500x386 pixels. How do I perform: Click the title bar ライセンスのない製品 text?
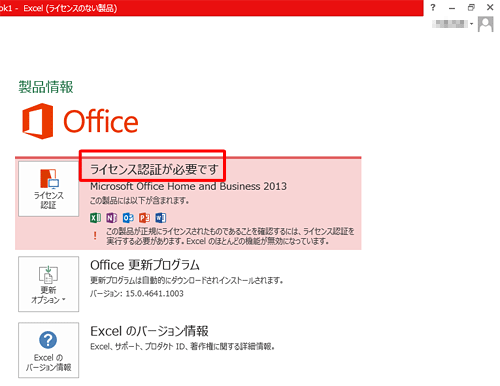(81, 8)
